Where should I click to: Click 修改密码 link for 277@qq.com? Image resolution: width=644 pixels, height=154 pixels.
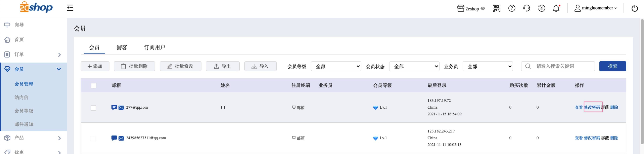[x=592, y=107]
